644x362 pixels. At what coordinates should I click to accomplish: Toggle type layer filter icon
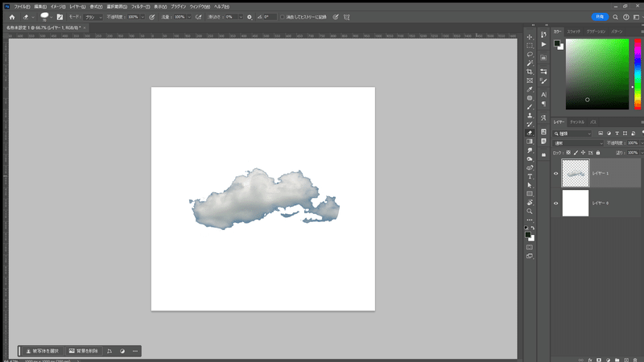(x=617, y=134)
